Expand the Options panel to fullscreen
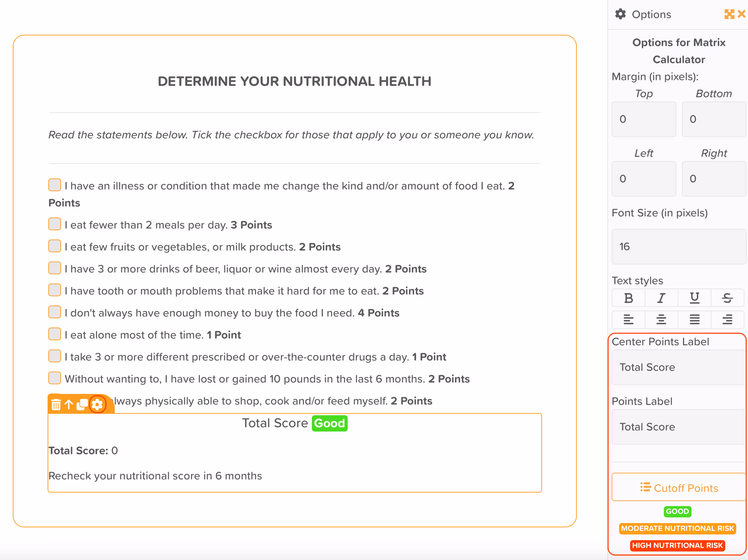 click(729, 14)
